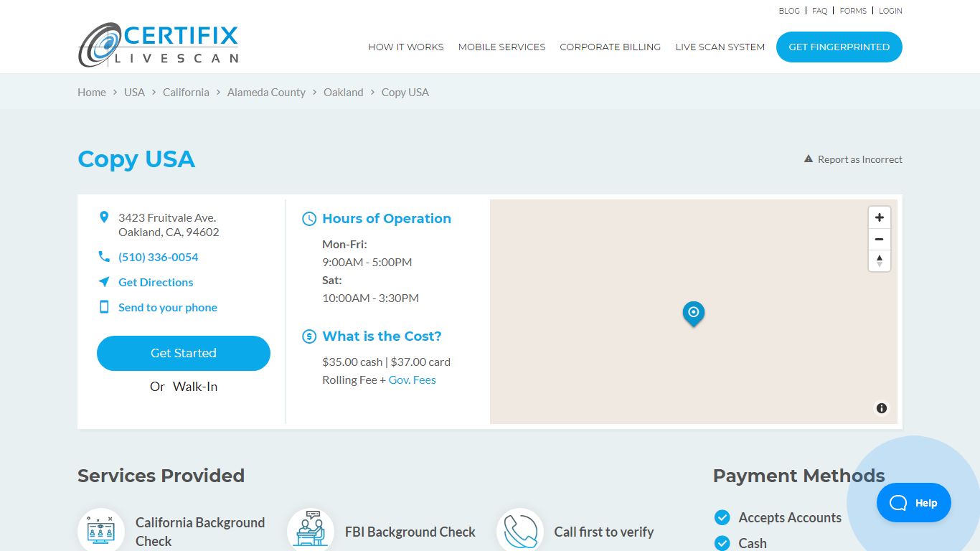Open How It Works menu item
This screenshot has height=551, width=980.
click(x=406, y=47)
